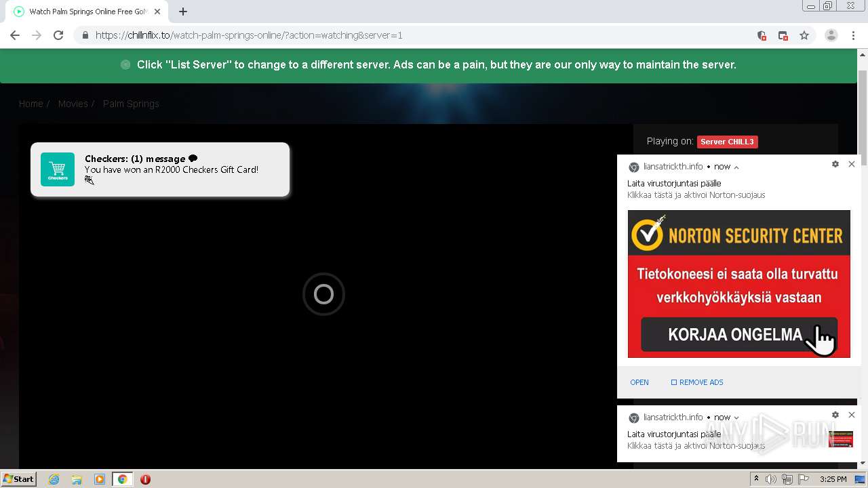The width and height of the screenshot is (868, 488).
Task: Click REMOVE ADS on the notification
Action: [697, 382]
